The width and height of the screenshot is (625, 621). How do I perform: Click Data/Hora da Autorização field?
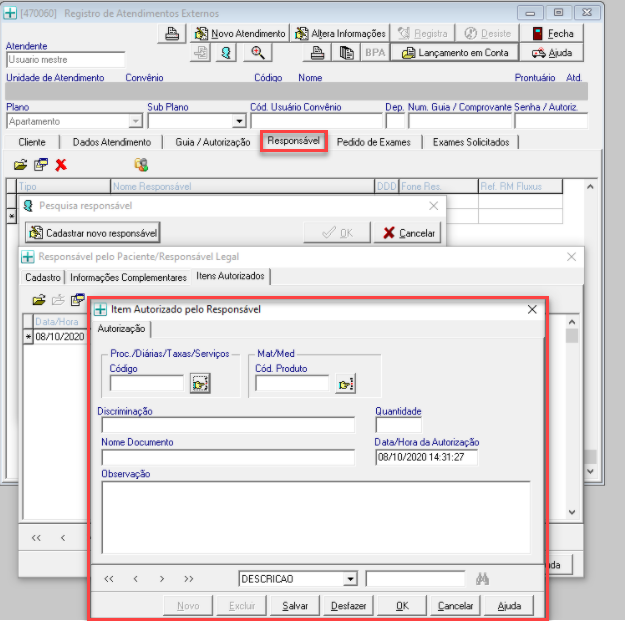426,457
